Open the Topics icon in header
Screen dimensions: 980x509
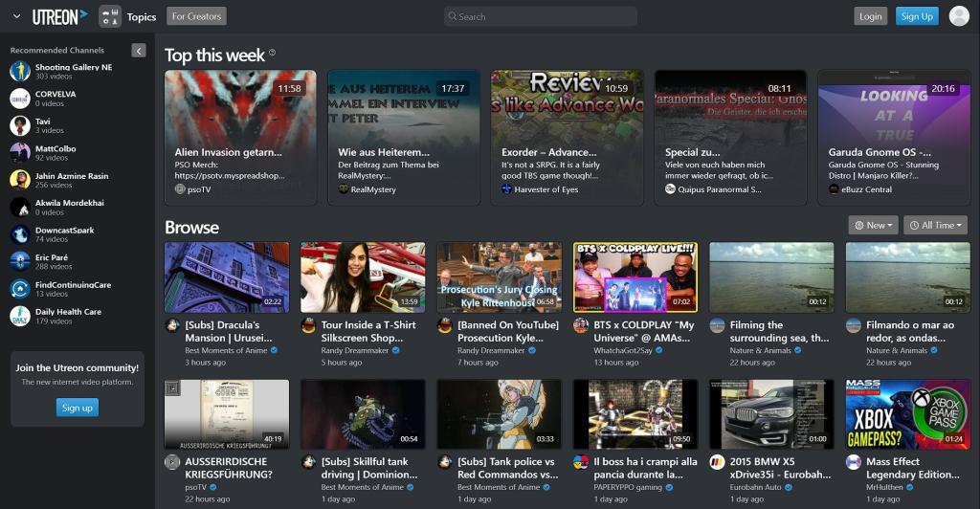[110, 17]
